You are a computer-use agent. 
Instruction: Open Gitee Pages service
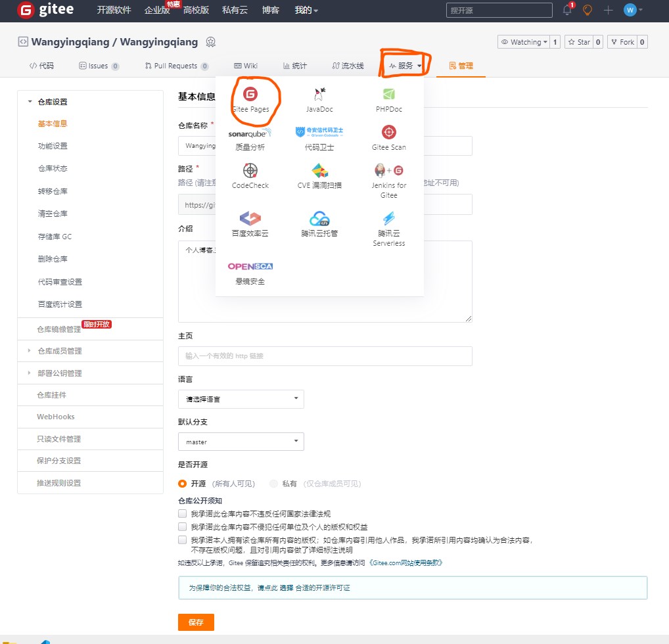point(250,99)
